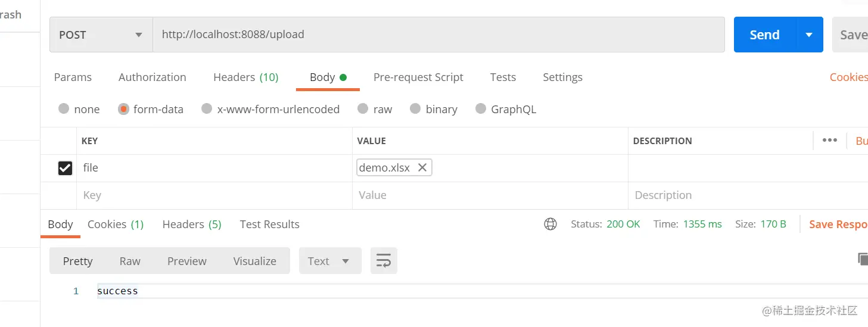
Task: Click the VALUE column header
Action: click(x=371, y=141)
